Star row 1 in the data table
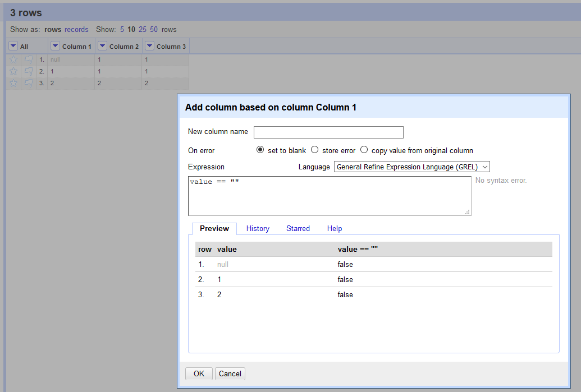 point(13,59)
